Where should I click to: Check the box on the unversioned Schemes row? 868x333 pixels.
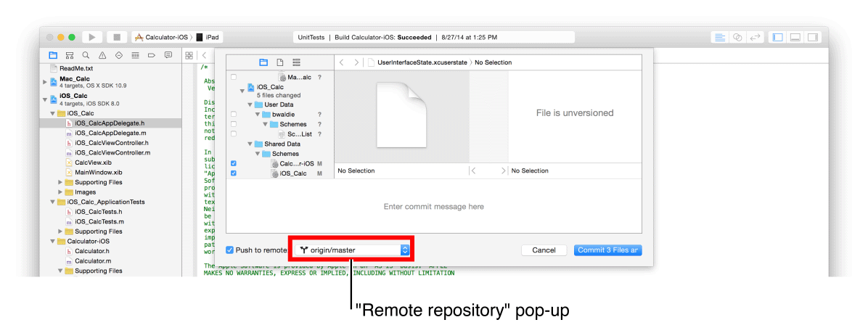click(234, 125)
